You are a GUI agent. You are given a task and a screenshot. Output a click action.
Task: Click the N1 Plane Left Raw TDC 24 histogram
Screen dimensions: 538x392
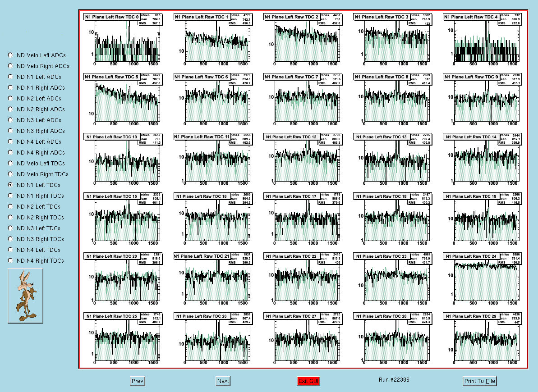(x=482, y=279)
